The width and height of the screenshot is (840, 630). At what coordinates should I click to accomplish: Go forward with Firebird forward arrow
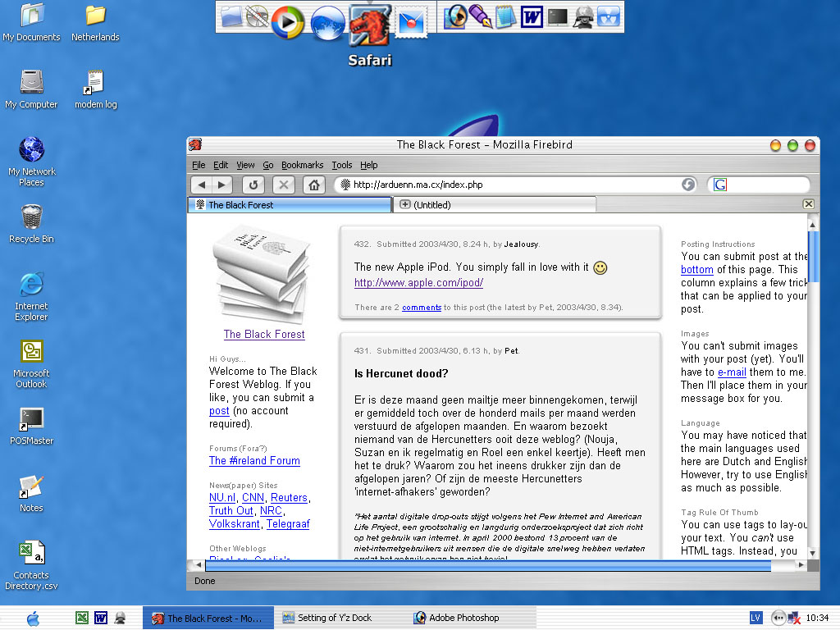click(x=221, y=185)
